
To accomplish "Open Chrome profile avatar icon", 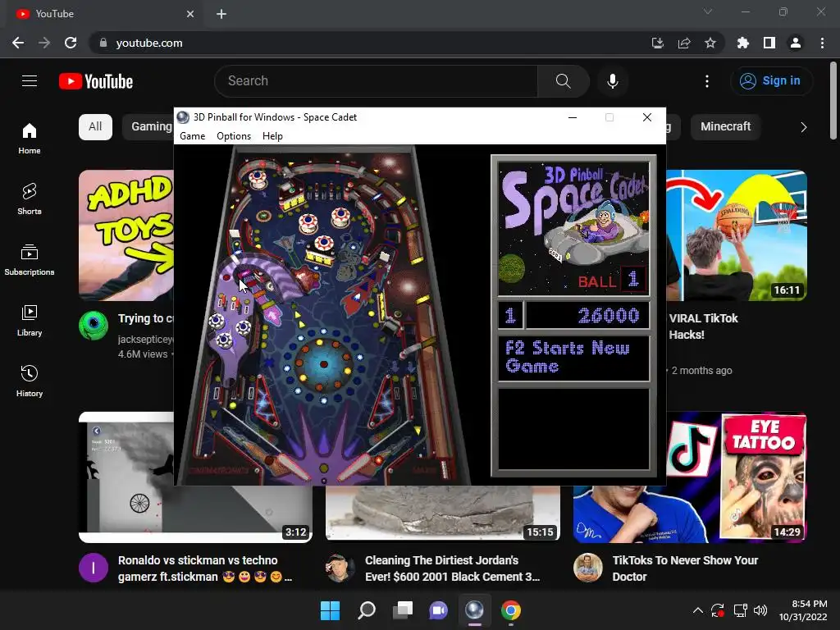I will click(x=796, y=43).
